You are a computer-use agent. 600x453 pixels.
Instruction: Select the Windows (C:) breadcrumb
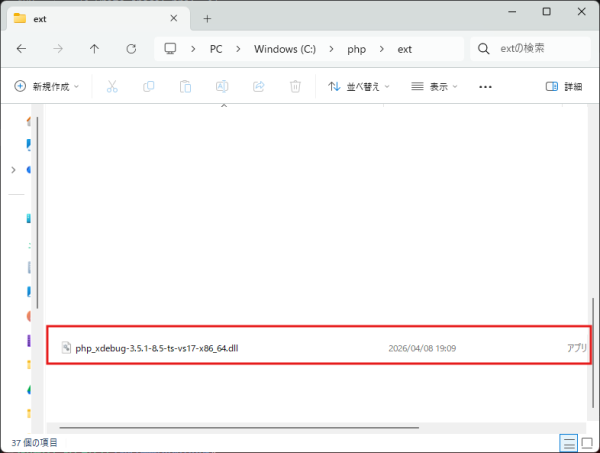(285, 49)
